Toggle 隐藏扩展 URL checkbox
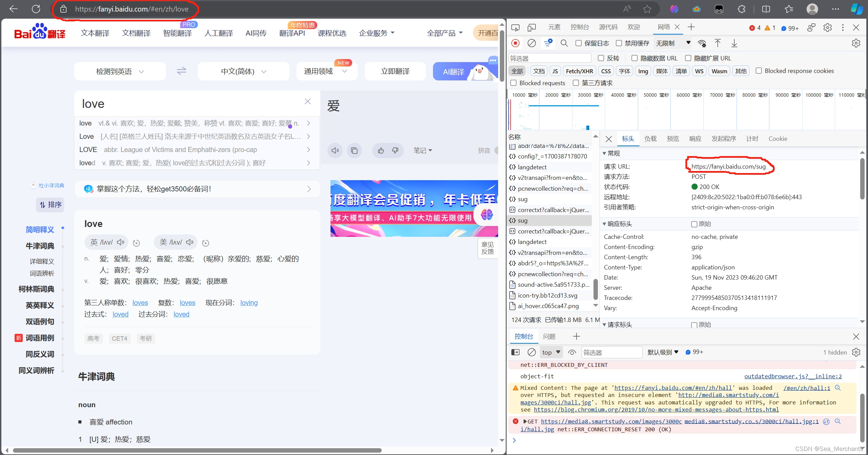 pyautogui.click(x=688, y=58)
